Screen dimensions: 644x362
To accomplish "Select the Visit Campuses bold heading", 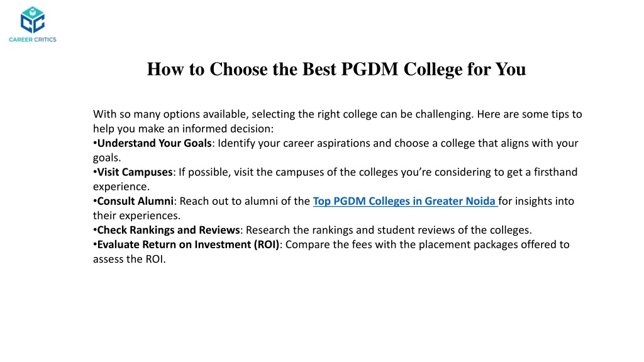I will click(135, 172).
